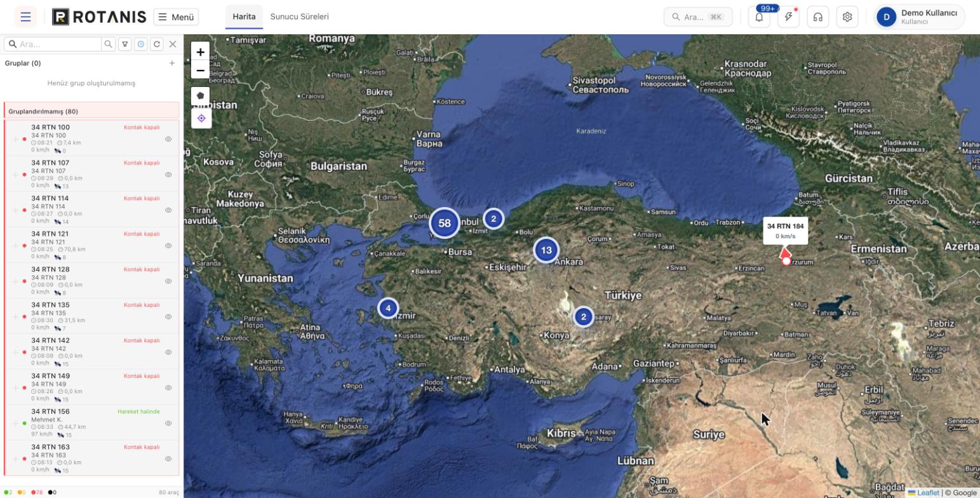Viewport: 980px width, 498px height.
Task: Open the vehicle list filter
Action: 125,44
